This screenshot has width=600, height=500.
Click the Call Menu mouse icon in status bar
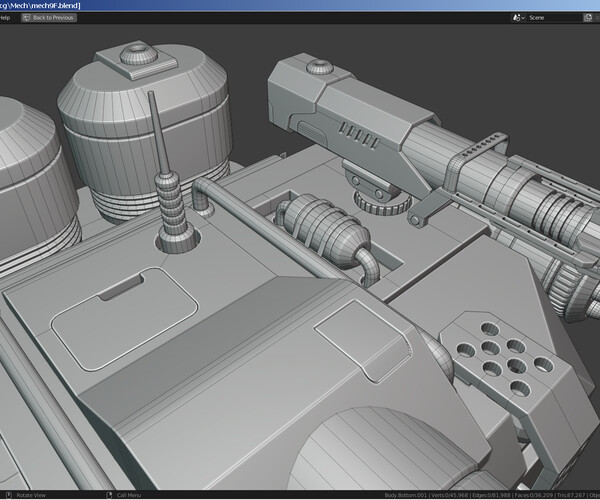pyautogui.click(x=108, y=495)
